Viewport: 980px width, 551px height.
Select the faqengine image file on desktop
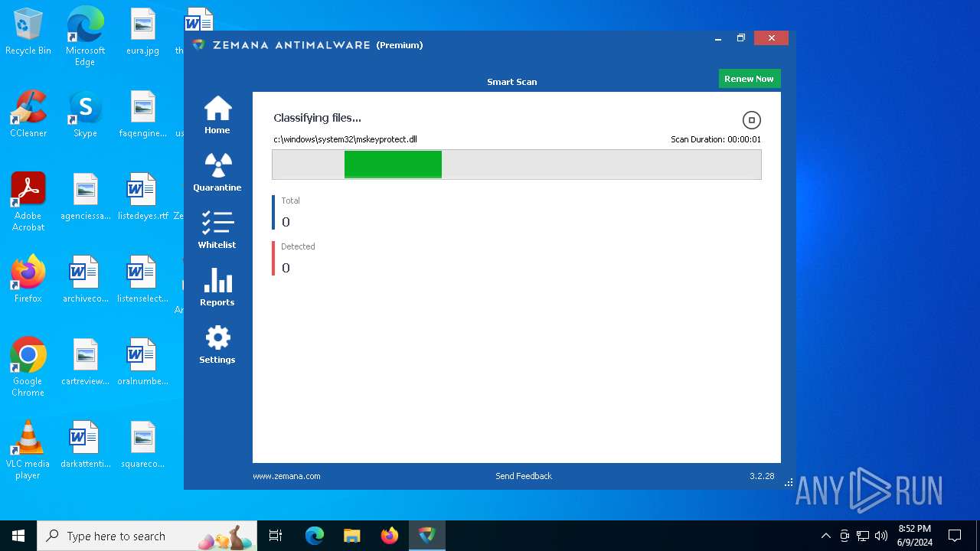click(x=143, y=115)
